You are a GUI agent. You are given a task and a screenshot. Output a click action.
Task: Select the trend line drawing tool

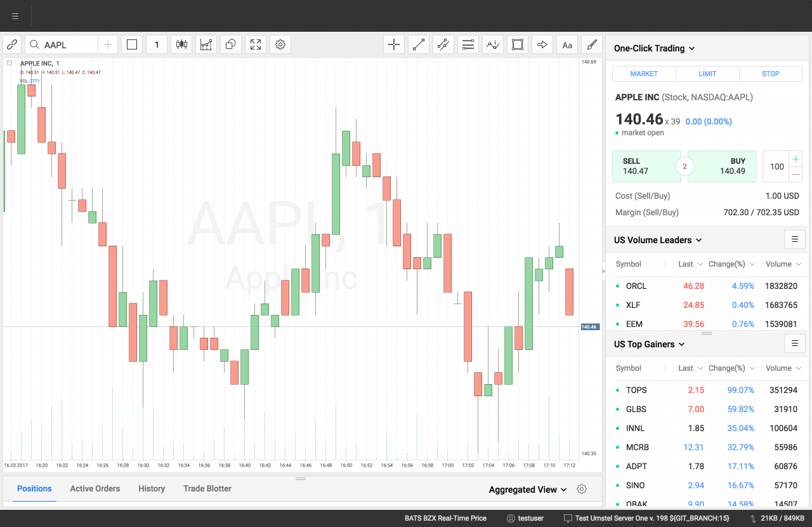pos(419,44)
